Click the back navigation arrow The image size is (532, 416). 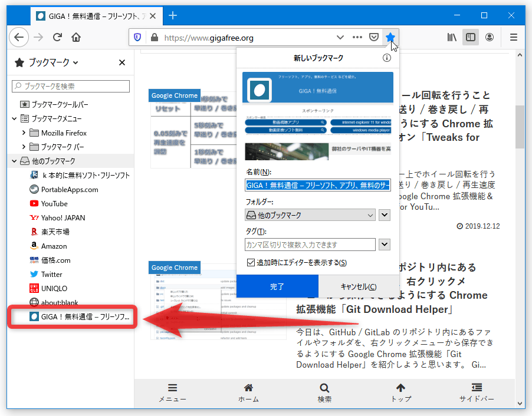coord(19,37)
